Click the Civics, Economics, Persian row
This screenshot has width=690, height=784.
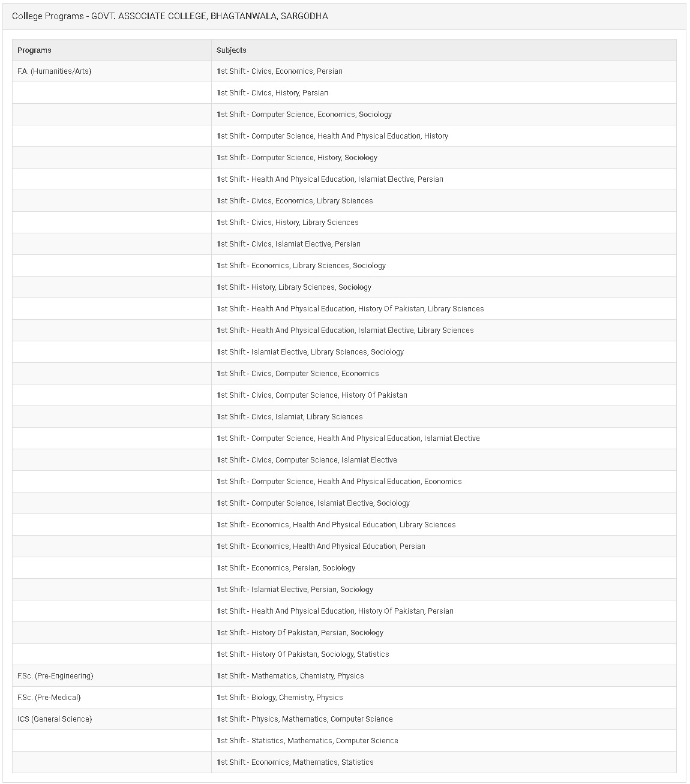[x=280, y=71]
